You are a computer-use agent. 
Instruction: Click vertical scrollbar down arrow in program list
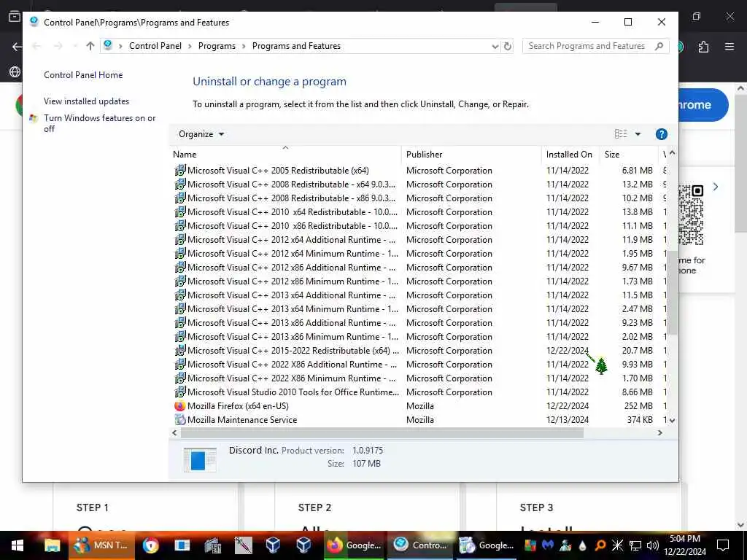pyautogui.click(x=672, y=421)
